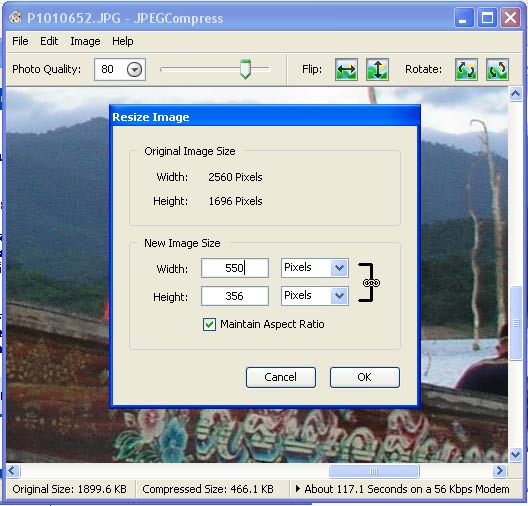528x506 pixels.
Task: Cancel the Resize Image dialog
Action: point(280,377)
